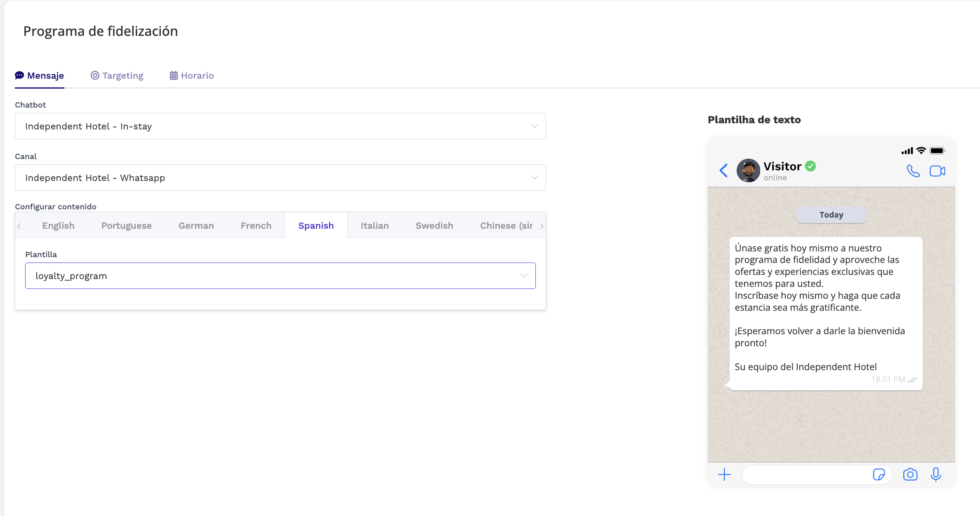Screen dimensions: 980x516
Task: Click the Programa de fidelización title
Action: tap(101, 31)
